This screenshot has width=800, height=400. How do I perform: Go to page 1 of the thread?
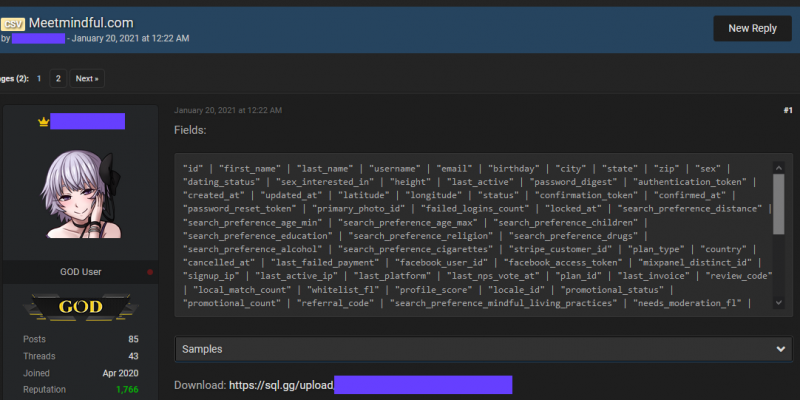(x=39, y=79)
